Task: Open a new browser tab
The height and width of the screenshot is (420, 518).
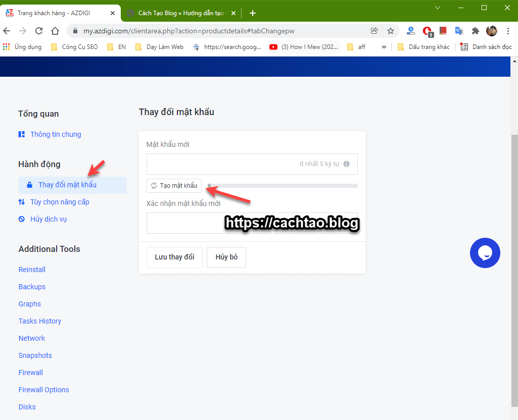Action: (x=253, y=13)
